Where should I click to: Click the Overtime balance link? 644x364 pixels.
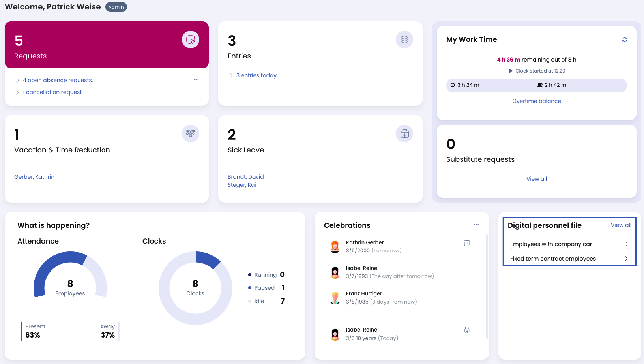tap(536, 101)
